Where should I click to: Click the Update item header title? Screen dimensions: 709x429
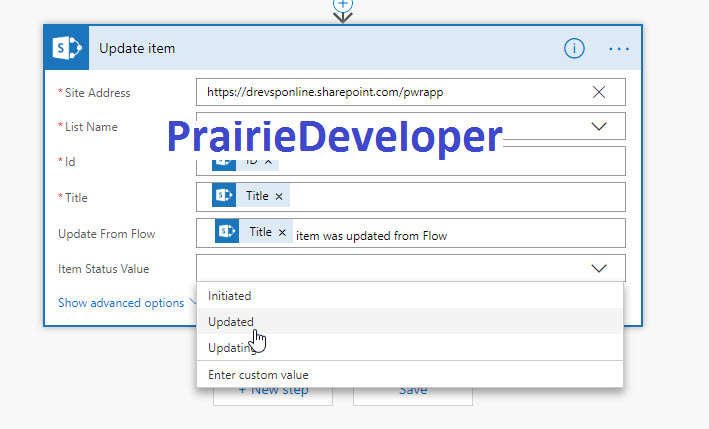pos(137,48)
